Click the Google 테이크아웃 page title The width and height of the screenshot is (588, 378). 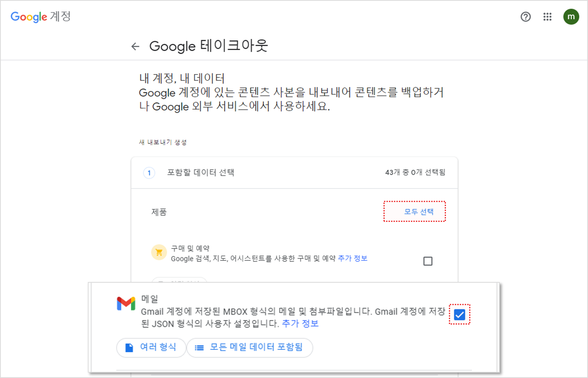209,46
